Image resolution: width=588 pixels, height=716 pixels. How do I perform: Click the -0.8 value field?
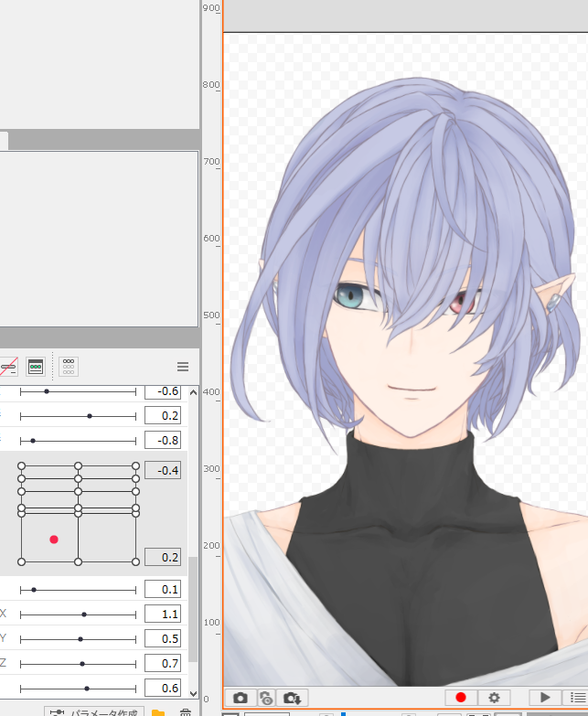(163, 440)
